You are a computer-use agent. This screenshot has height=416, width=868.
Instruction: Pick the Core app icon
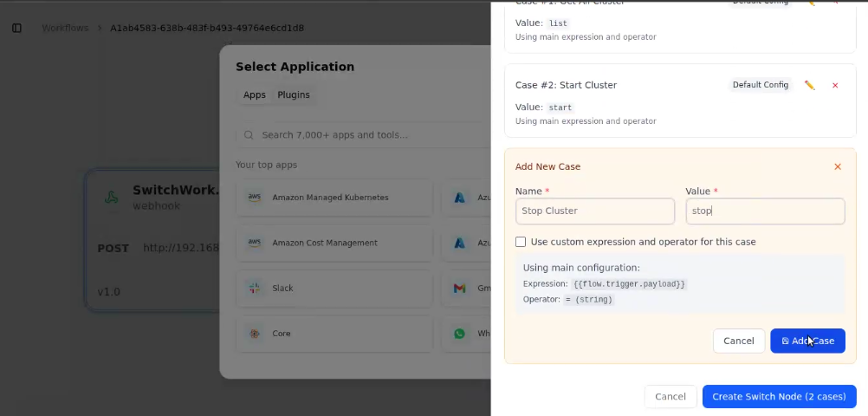254,333
